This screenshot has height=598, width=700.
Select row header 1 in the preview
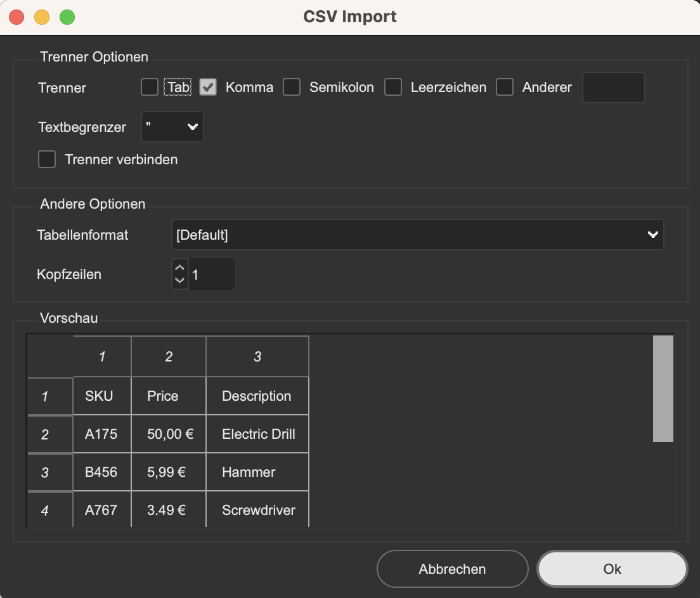pos(50,396)
